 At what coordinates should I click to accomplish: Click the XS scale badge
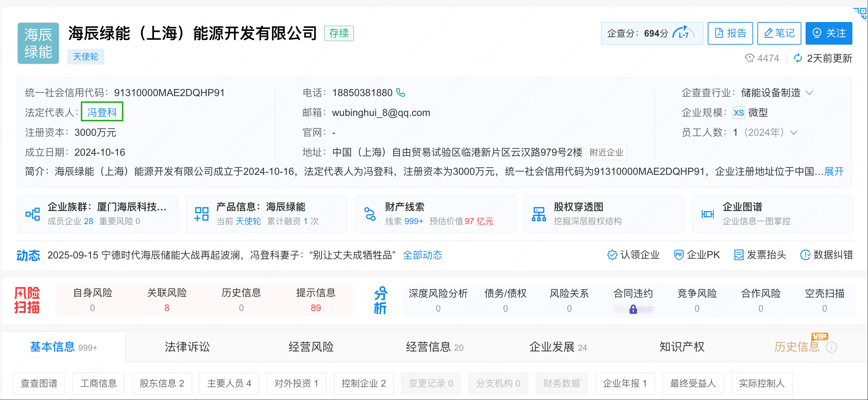[739, 113]
